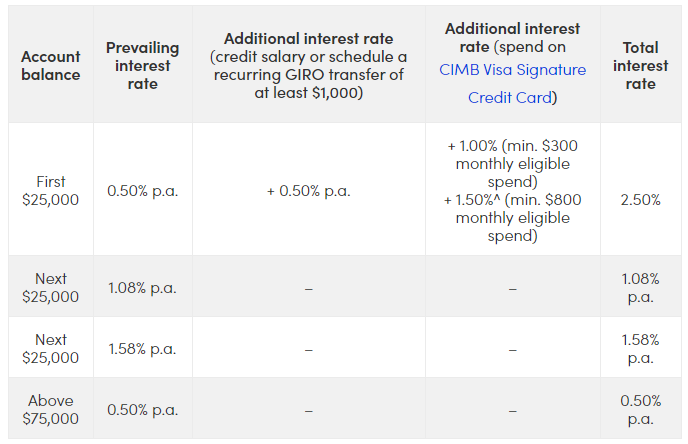The height and width of the screenshot is (444, 688).
Task: Select the 1.08% p.a. total interest cell
Action: (640, 288)
